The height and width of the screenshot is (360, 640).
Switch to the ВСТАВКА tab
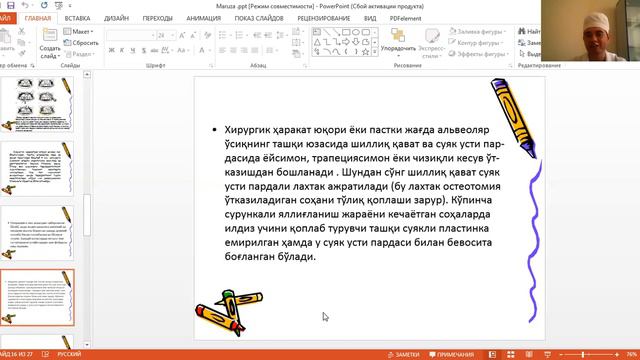tap(77, 18)
